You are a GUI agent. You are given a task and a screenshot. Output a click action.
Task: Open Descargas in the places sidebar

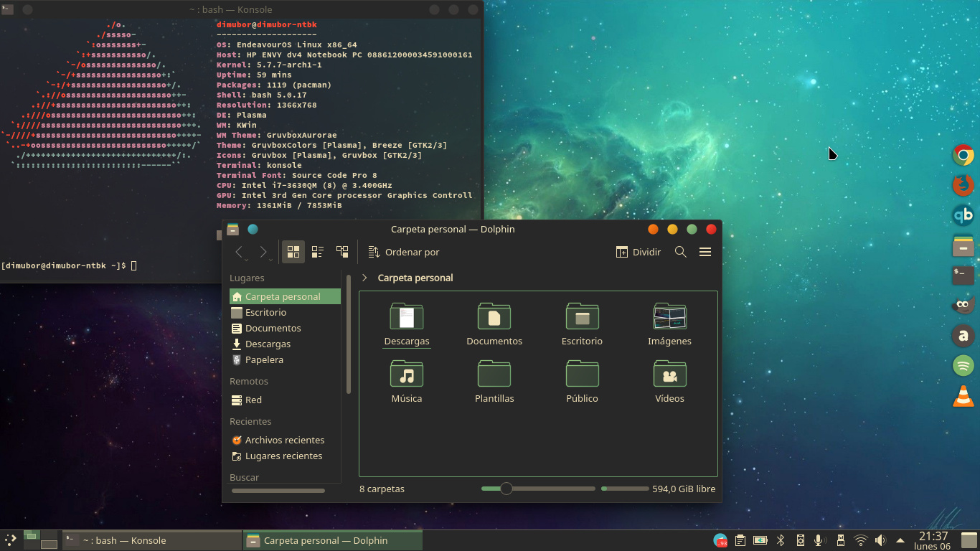(x=285, y=344)
